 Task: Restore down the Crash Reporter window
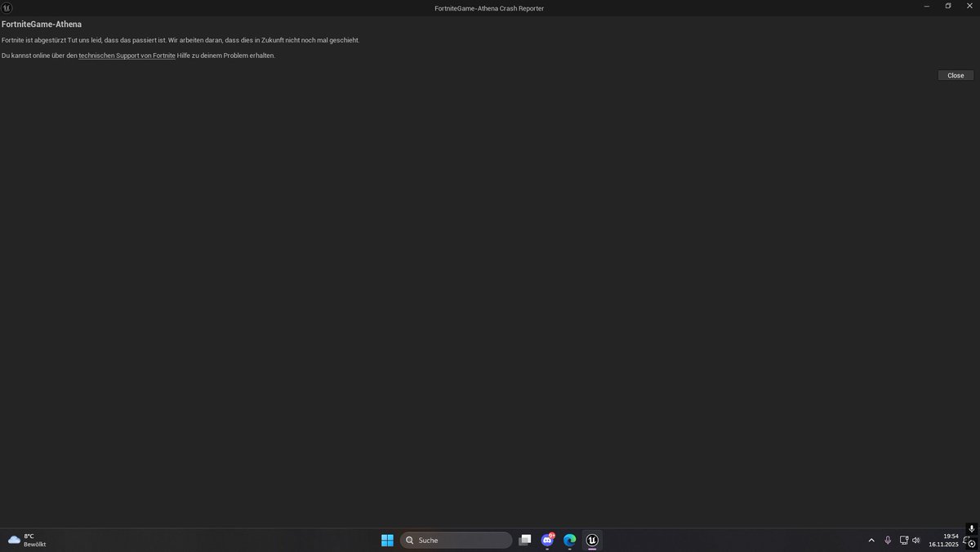pyautogui.click(x=948, y=7)
